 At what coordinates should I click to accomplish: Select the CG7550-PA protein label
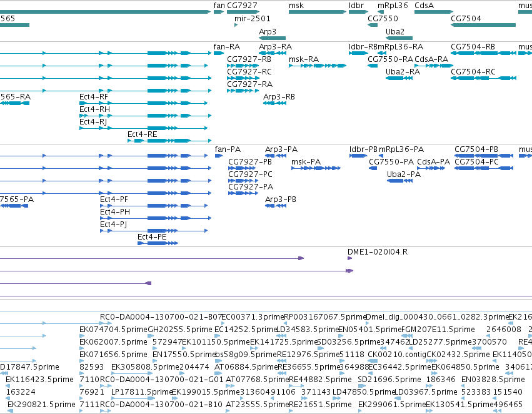click(391, 162)
